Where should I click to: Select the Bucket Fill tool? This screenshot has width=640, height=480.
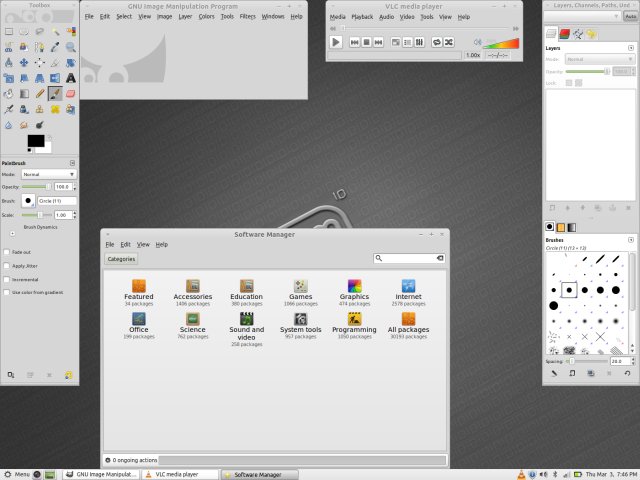point(9,94)
